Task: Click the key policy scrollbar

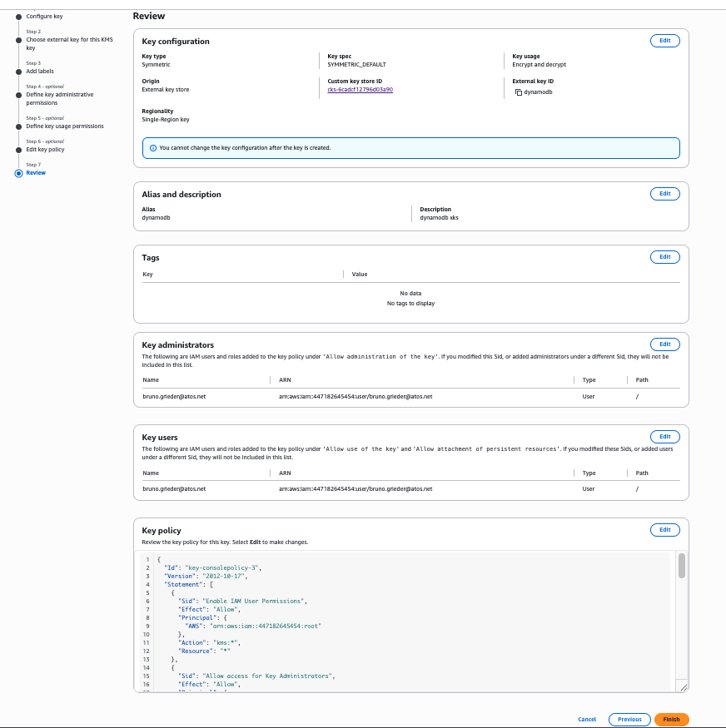Action: point(681,566)
